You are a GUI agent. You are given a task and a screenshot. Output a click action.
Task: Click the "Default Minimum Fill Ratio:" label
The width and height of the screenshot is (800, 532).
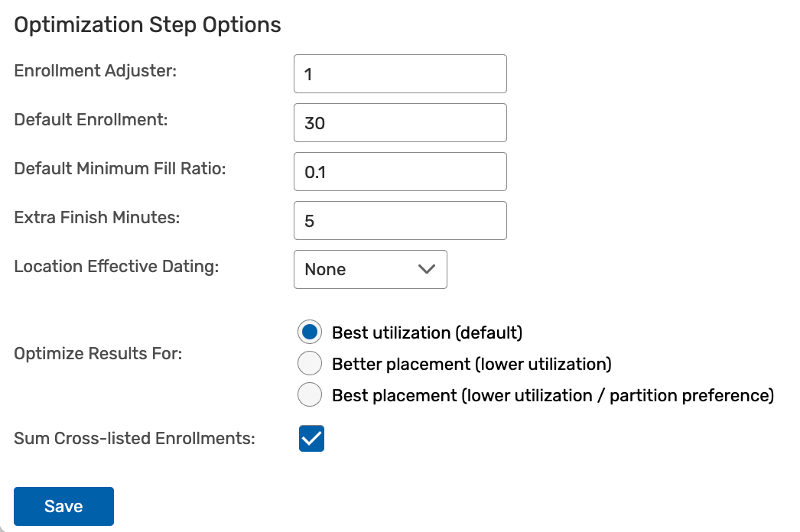coord(120,169)
